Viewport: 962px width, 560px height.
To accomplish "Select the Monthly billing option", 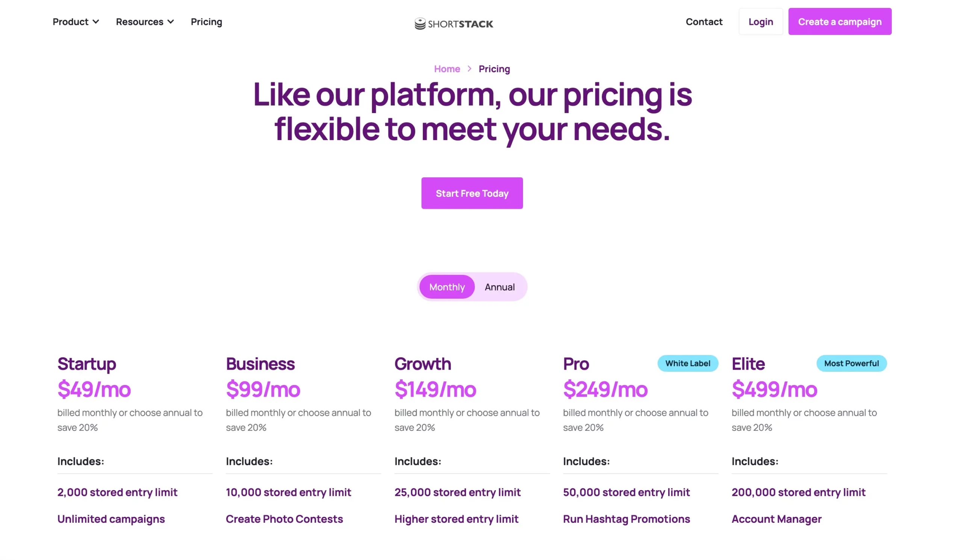I will pos(447,287).
